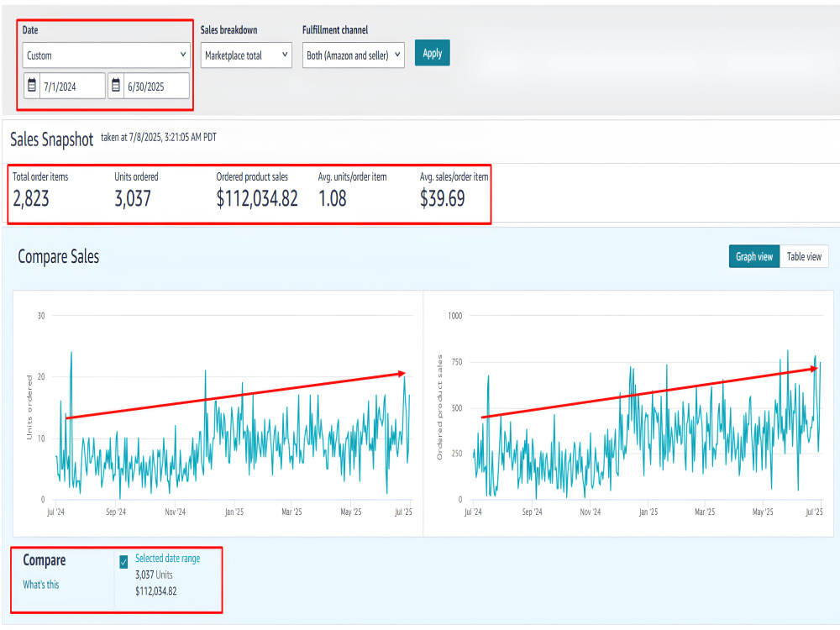Edit the 7/1/2024 start date field
Screen dimensions: 840x630
point(72,87)
